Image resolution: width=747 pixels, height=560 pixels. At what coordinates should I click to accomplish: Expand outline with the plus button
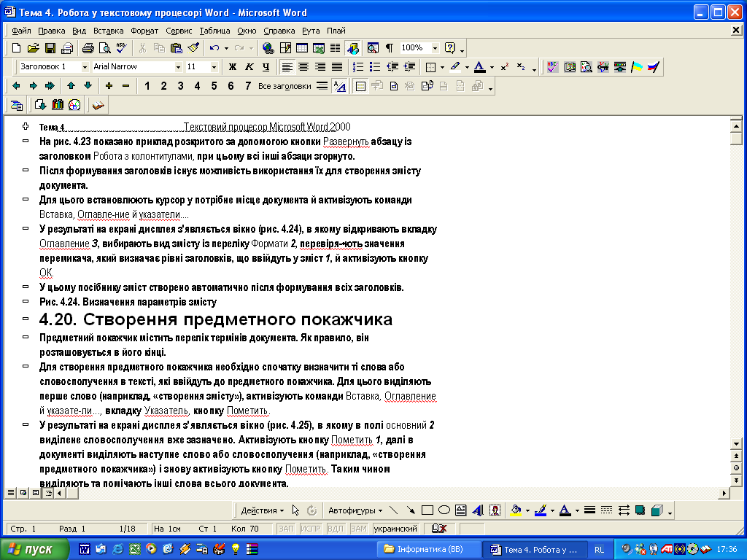click(x=109, y=86)
